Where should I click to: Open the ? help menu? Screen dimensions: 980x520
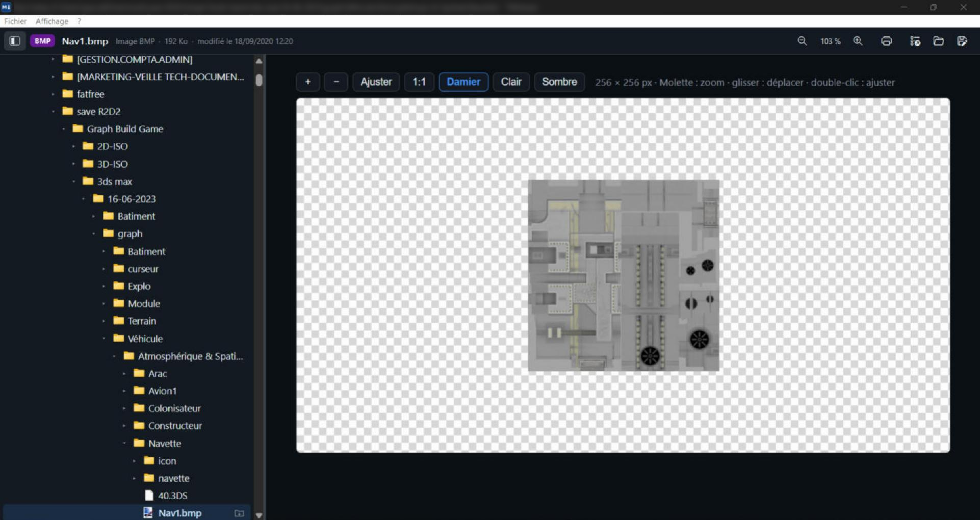[x=79, y=21]
